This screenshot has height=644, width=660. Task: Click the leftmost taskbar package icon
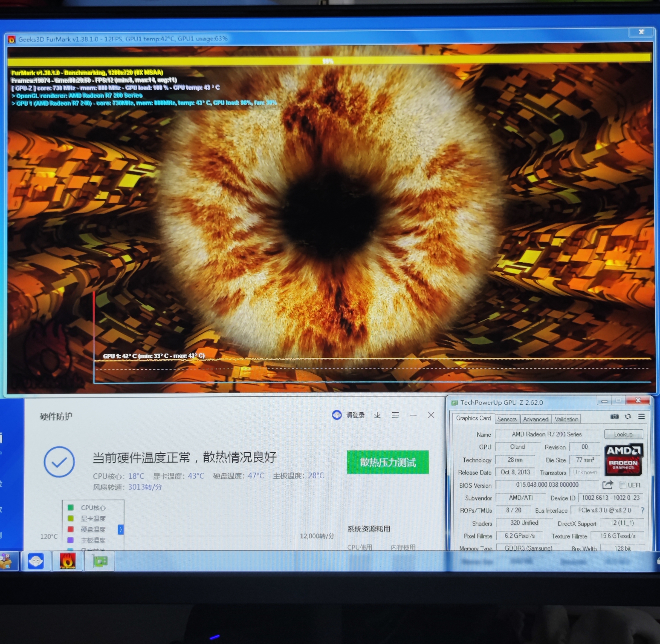click(x=6, y=561)
